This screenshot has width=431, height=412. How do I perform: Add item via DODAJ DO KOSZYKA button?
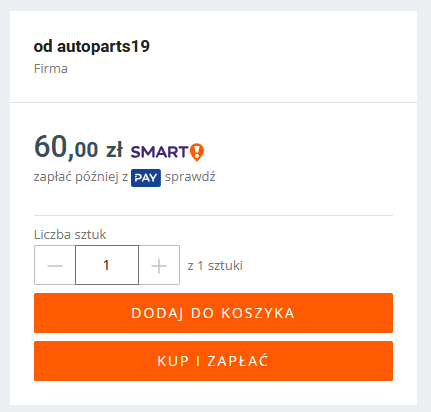(213, 313)
